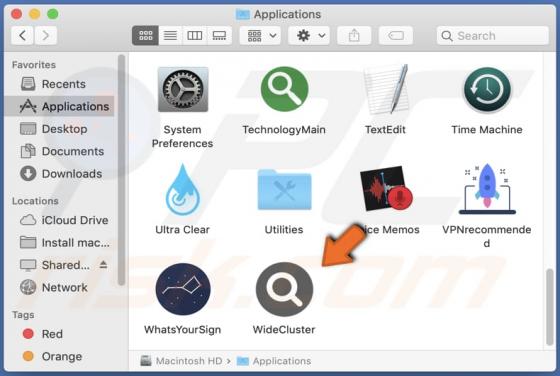The height and width of the screenshot is (376, 560).
Task: Click the Share toolbar button
Action: pos(354,35)
